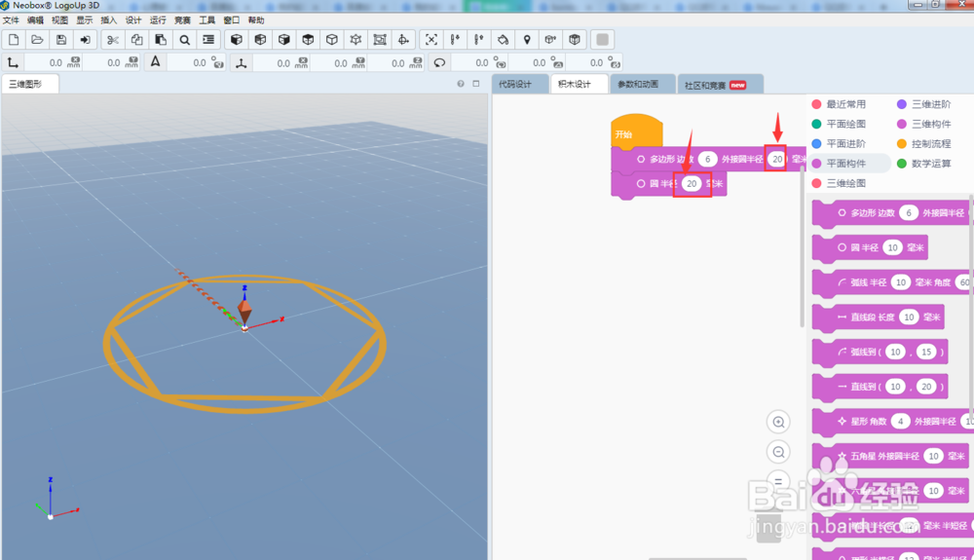Image resolution: width=974 pixels, height=560 pixels.
Task: Click the heading angle value field
Action: pos(196,62)
